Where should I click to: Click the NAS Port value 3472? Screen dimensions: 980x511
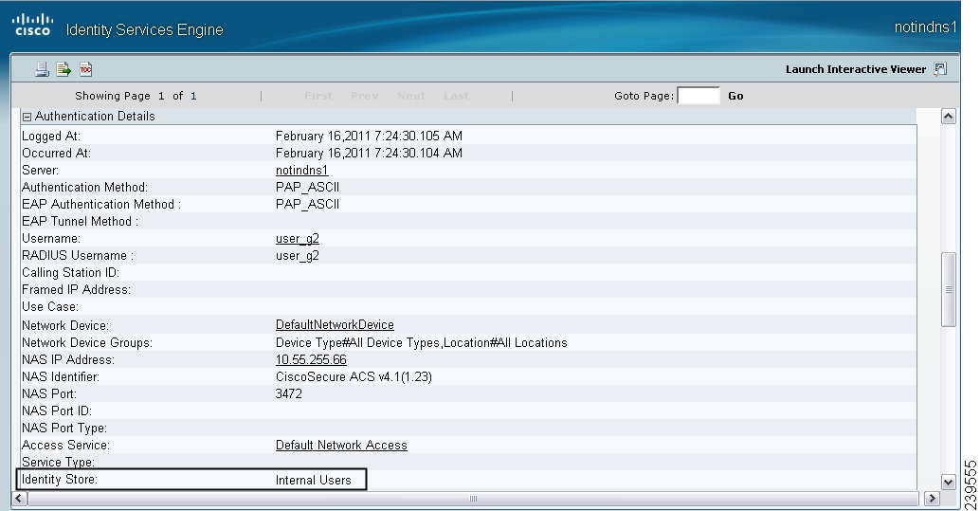tap(289, 393)
